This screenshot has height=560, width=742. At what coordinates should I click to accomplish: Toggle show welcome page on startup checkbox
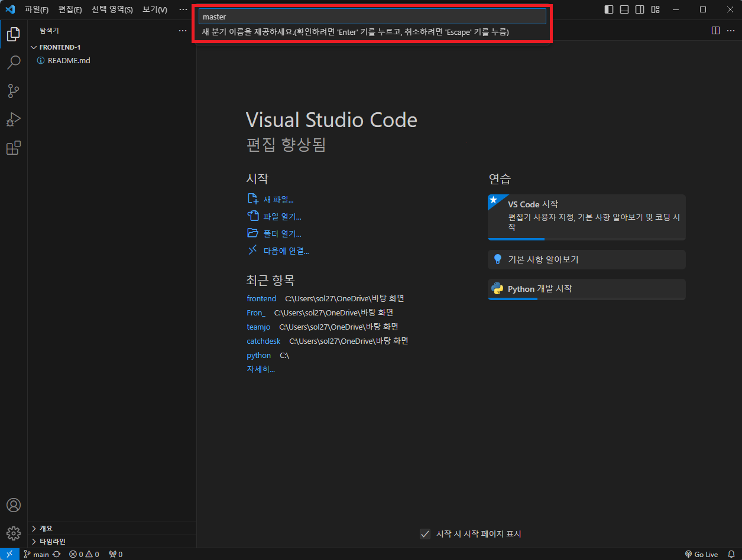425,534
